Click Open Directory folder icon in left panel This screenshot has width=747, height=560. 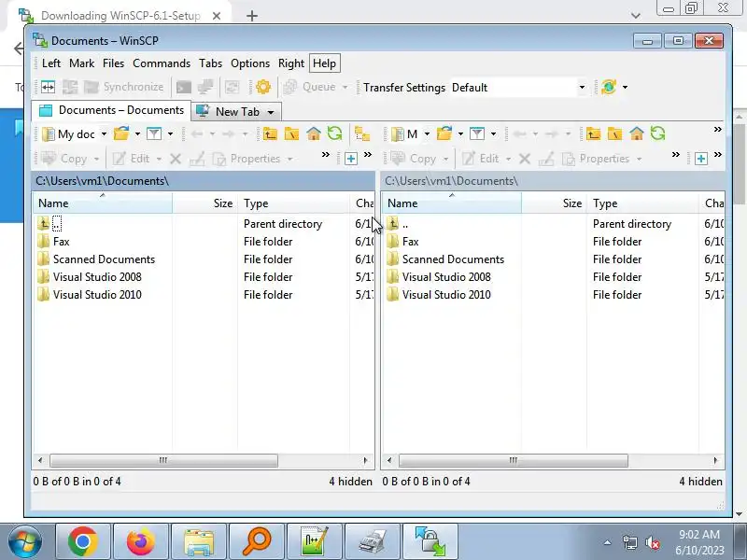click(121, 133)
